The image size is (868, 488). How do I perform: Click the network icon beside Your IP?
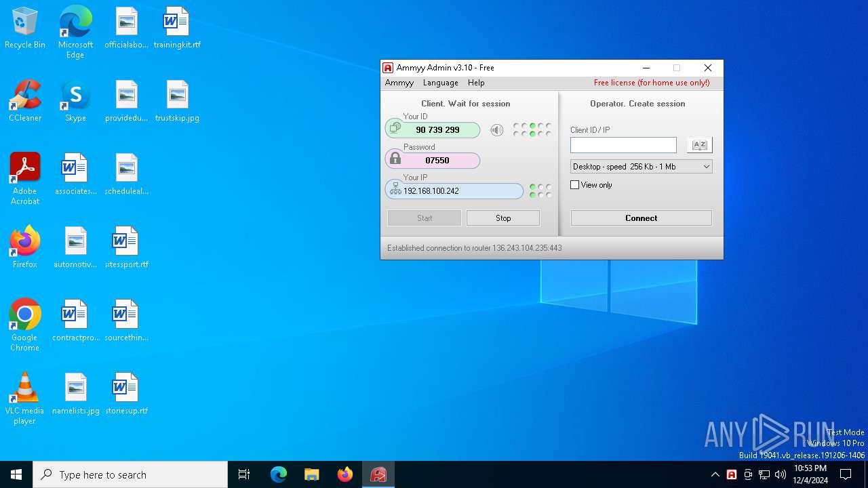click(x=395, y=190)
